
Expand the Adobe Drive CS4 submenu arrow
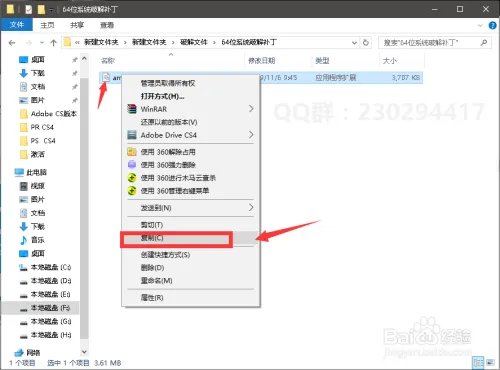[x=251, y=135]
